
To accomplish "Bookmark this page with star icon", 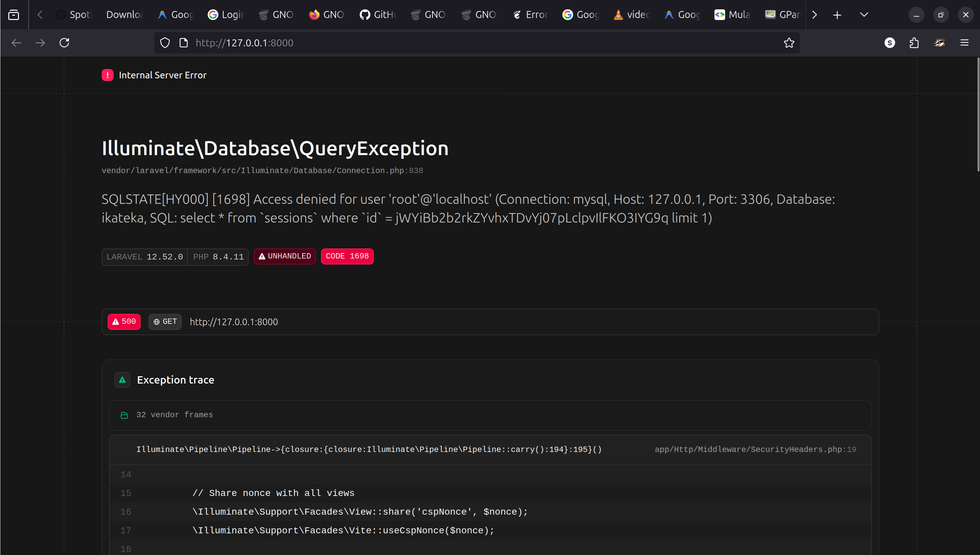I will (x=789, y=43).
